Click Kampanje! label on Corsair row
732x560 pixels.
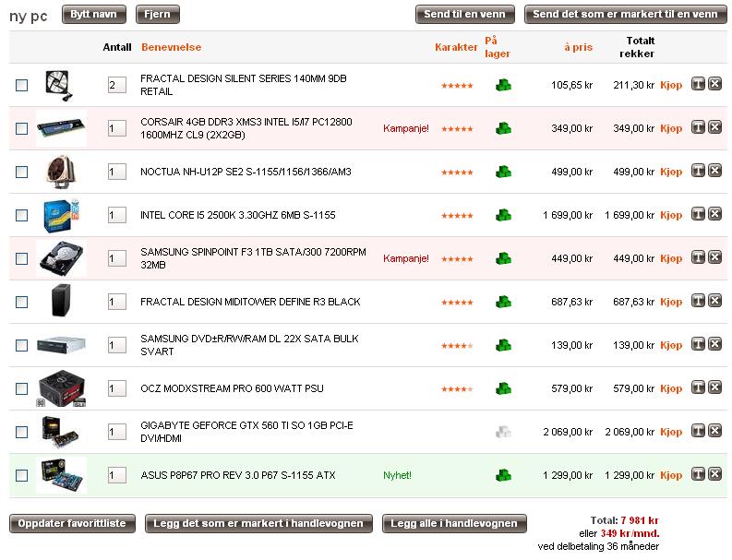tap(405, 128)
